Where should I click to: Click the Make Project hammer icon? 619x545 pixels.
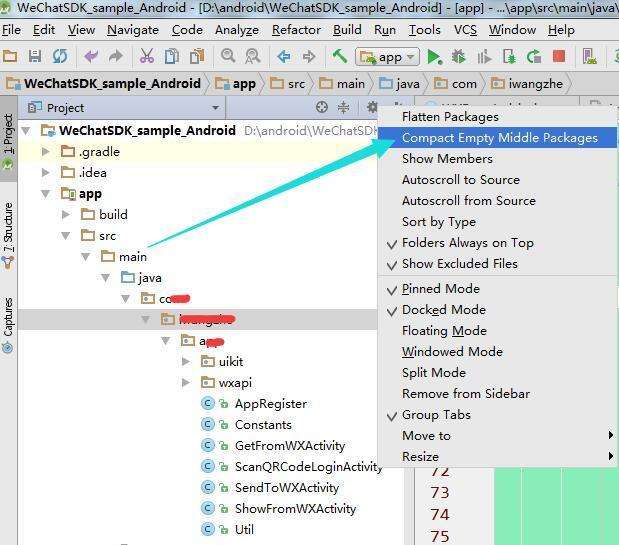click(x=339, y=56)
